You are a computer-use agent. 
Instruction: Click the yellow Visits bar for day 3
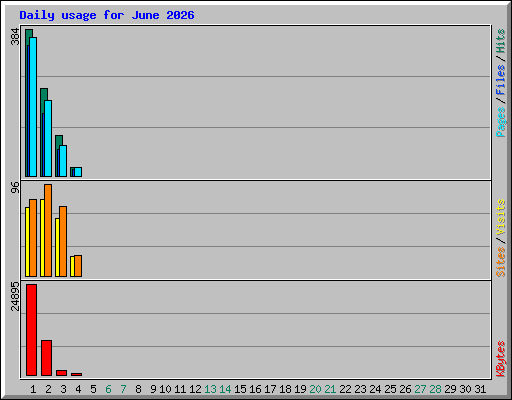[57, 247]
